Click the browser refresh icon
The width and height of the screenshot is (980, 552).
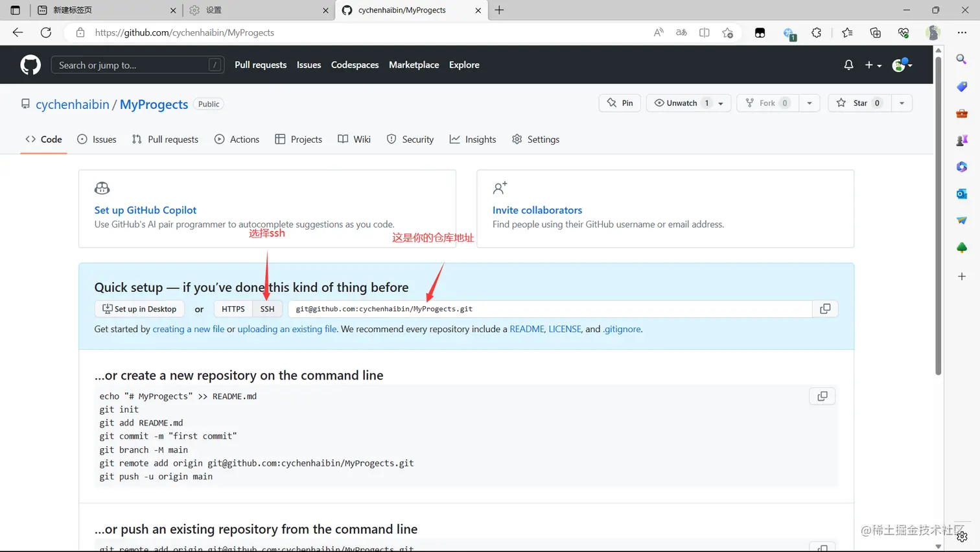coord(45,32)
